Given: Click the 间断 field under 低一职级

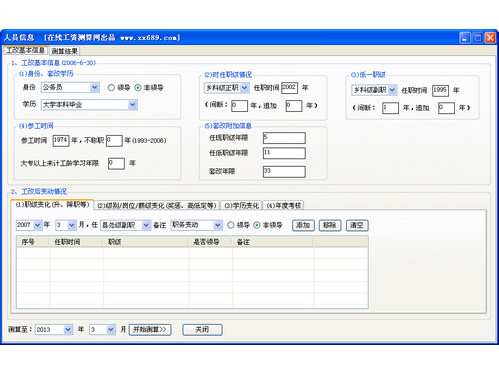Looking at the screenshot, I should coord(390,108).
